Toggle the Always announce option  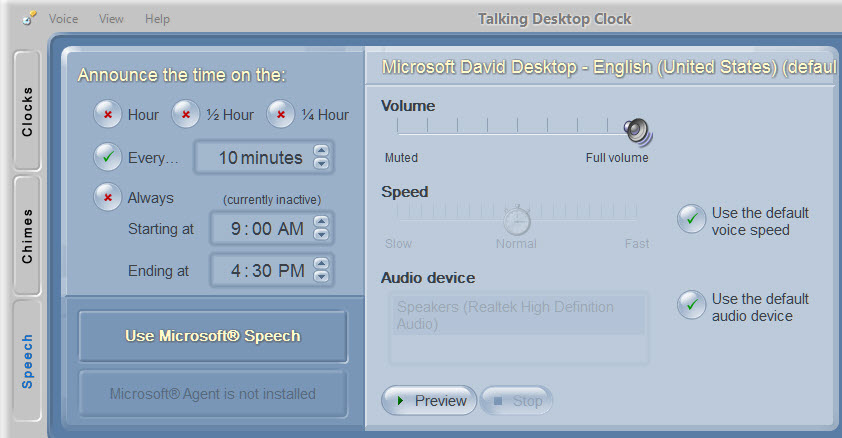107,197
